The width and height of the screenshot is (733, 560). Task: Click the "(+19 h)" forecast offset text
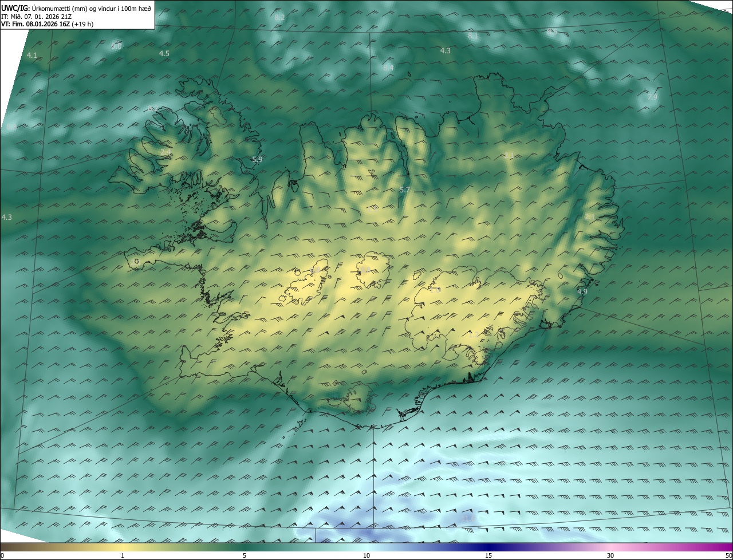(x=82, y=24)
